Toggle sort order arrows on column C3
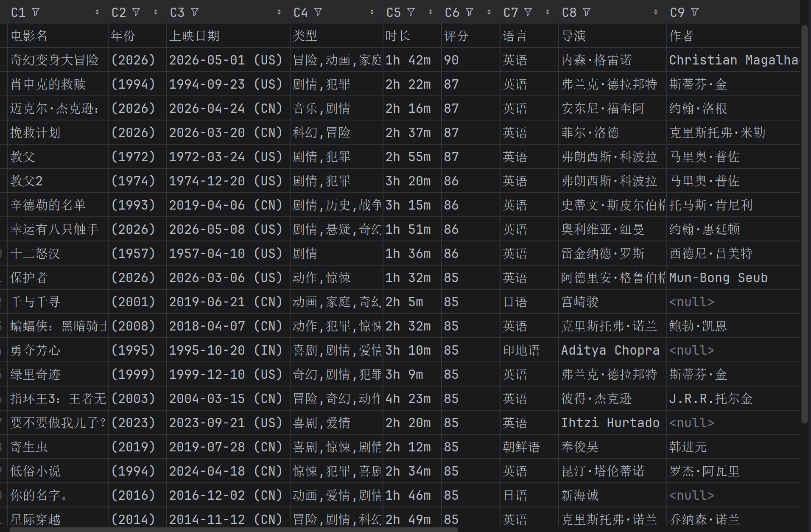 (279, 12)
